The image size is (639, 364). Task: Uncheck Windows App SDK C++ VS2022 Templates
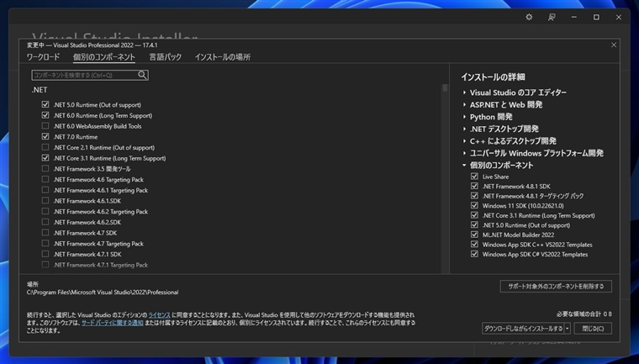(x=474, y=244)
